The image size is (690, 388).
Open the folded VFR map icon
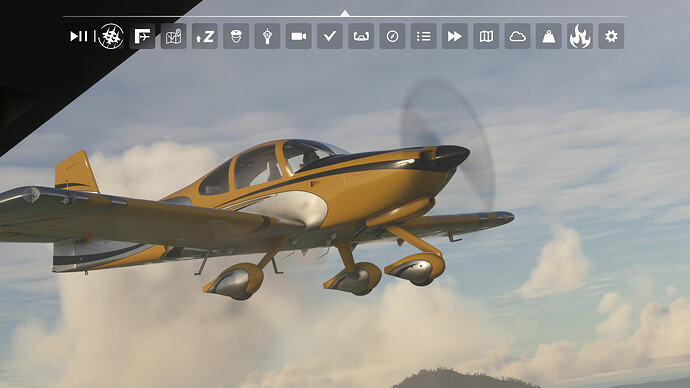486,36
